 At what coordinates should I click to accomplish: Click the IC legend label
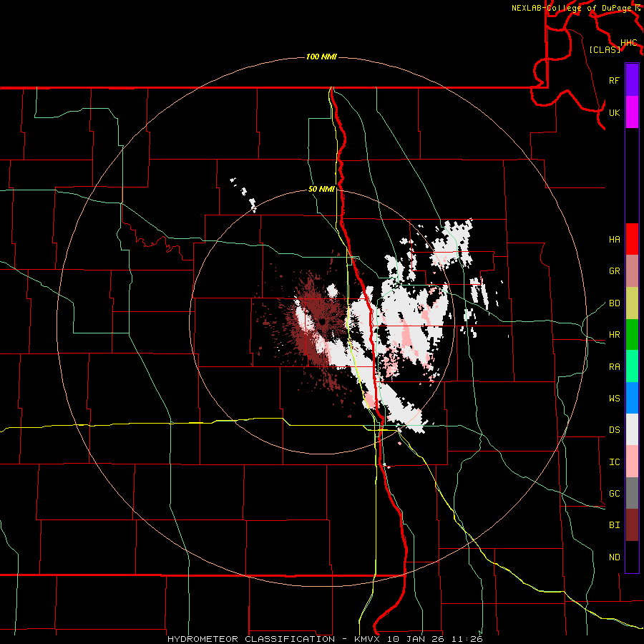(x=614, y=462)
